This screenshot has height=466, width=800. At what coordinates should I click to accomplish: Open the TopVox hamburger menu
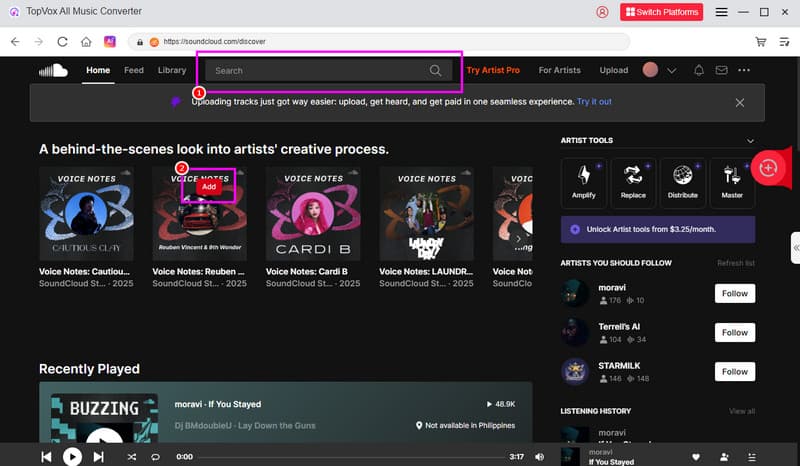pos(721,12)
